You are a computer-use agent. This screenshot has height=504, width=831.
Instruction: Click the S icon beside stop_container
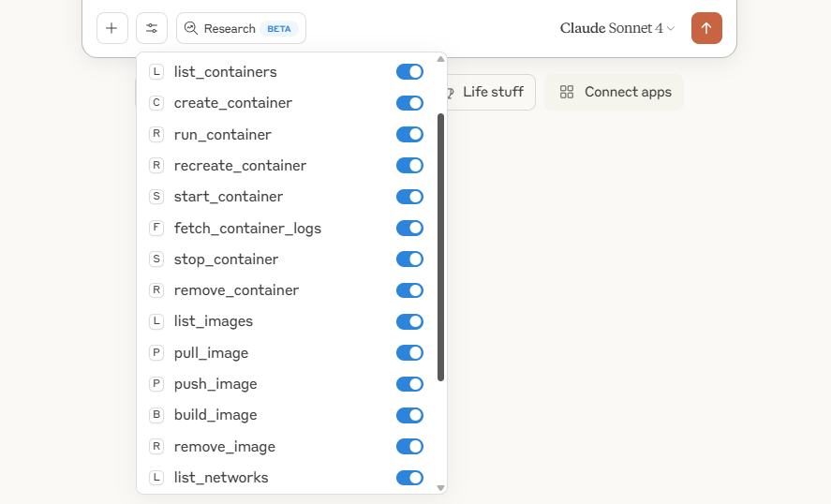click(x=156, y=259)
